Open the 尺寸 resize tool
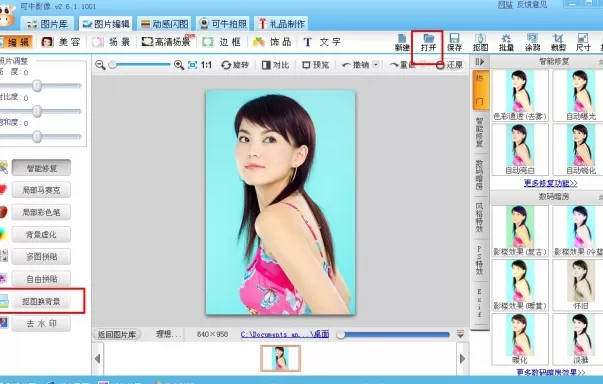The height and width of the screenshot is (384, 603). (x=583, y=42)
